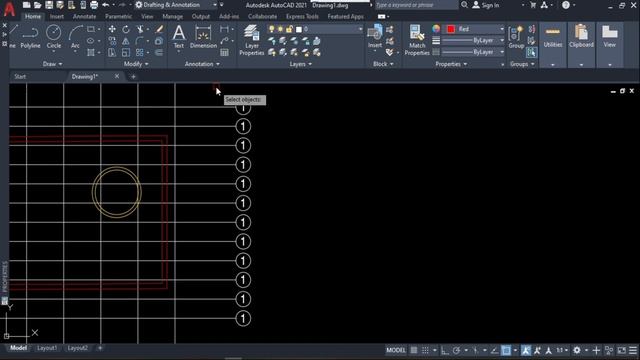Toggle polar tracking in status bar
Image resolution: width=640 pixels, height=360 pixels.
point(456,350)
